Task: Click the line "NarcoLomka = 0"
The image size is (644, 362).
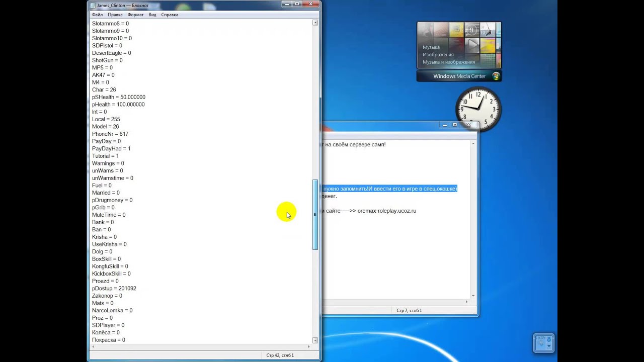Action: click(112, 311)
